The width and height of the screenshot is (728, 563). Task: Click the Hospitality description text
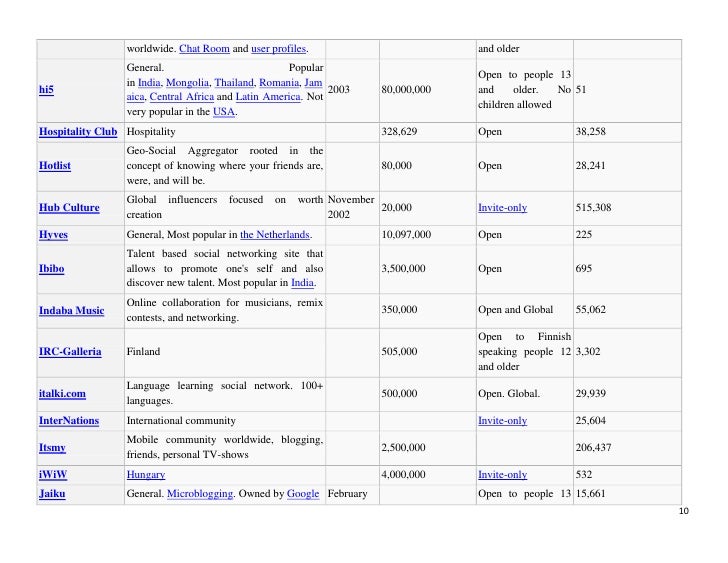[151, 132]
